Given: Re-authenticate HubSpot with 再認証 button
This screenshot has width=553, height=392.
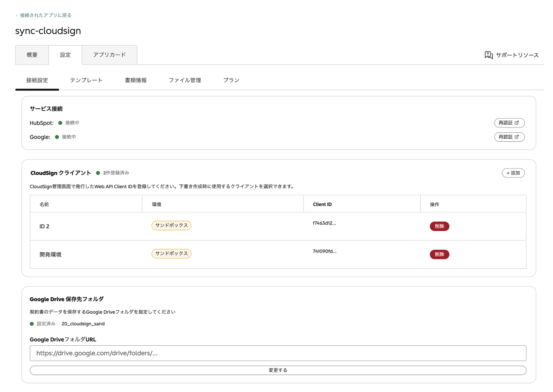Looking at the screenshot, I should [509, 123].
